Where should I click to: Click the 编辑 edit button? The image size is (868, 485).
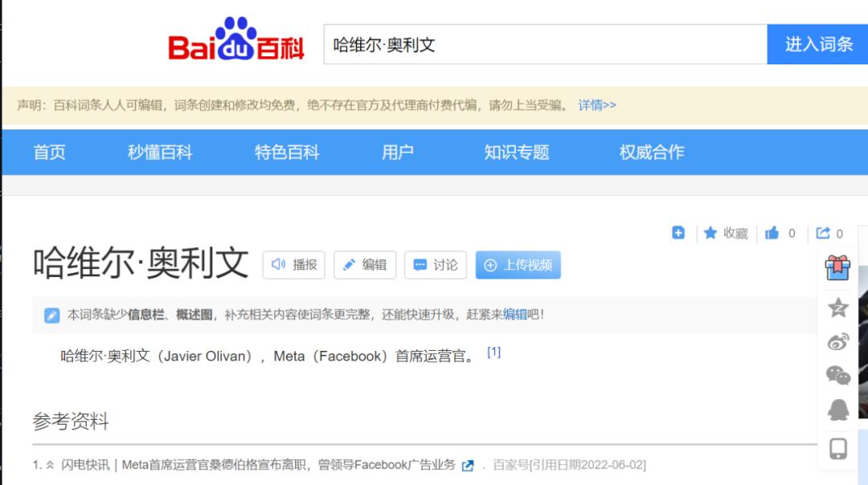point(365,265)
